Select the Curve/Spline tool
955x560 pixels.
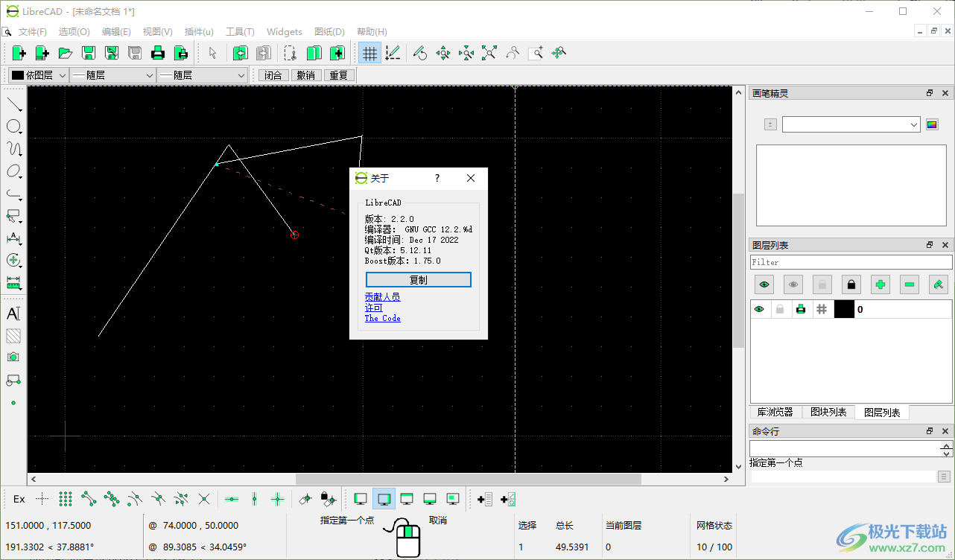[x=13, y=149]
